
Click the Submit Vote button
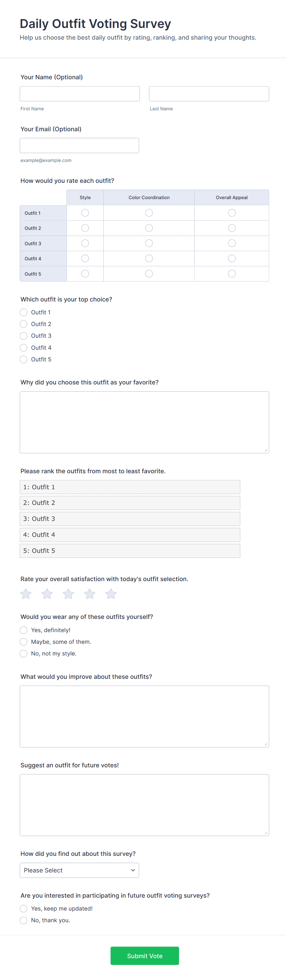point(145,956)
